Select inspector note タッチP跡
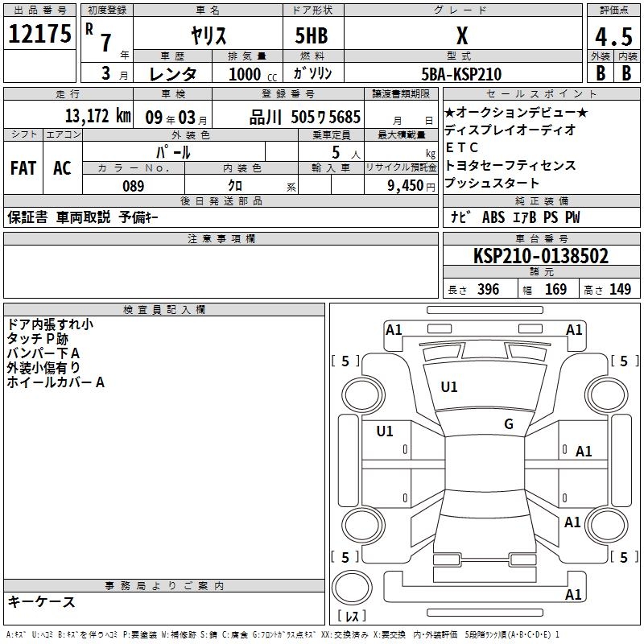644x644 pixels. point(38,339)
